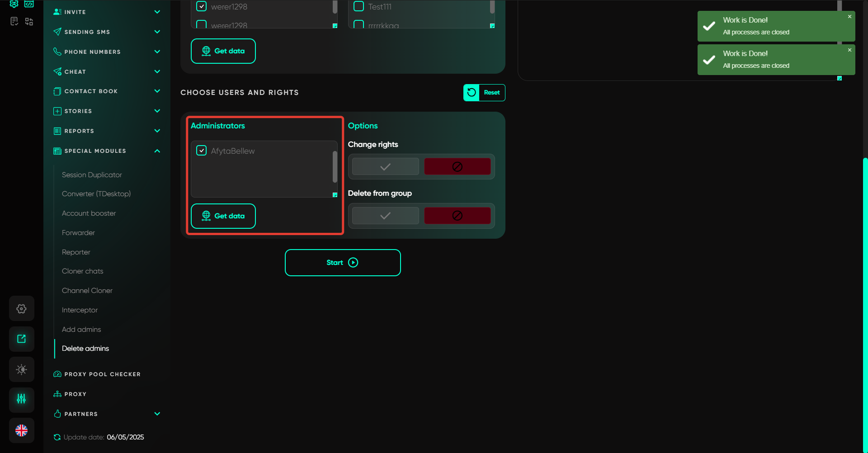Check the Test111 checkbox
The height and width of the screenshot is (453, 868).
coord(359,6)
